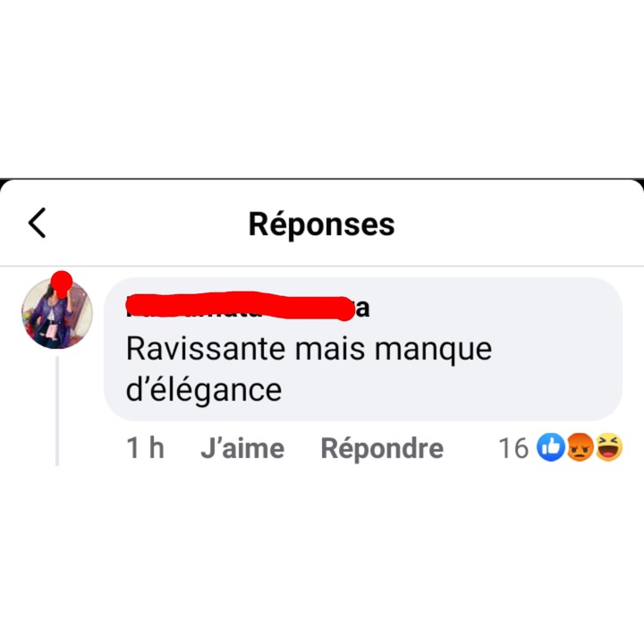Go back using the left arrow
This screenshot has height=644, width=644.
[37, 223]
